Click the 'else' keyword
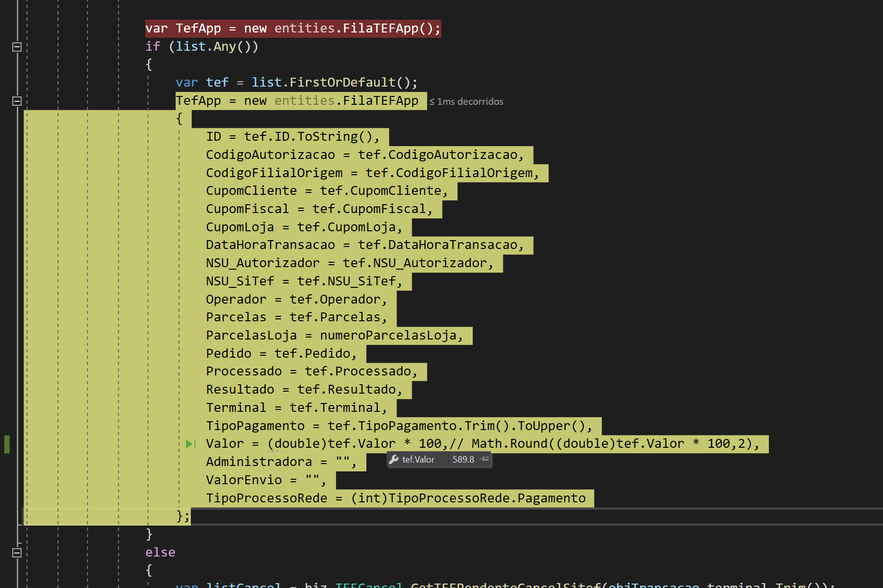Screen dimensions: 883x588 160,553
